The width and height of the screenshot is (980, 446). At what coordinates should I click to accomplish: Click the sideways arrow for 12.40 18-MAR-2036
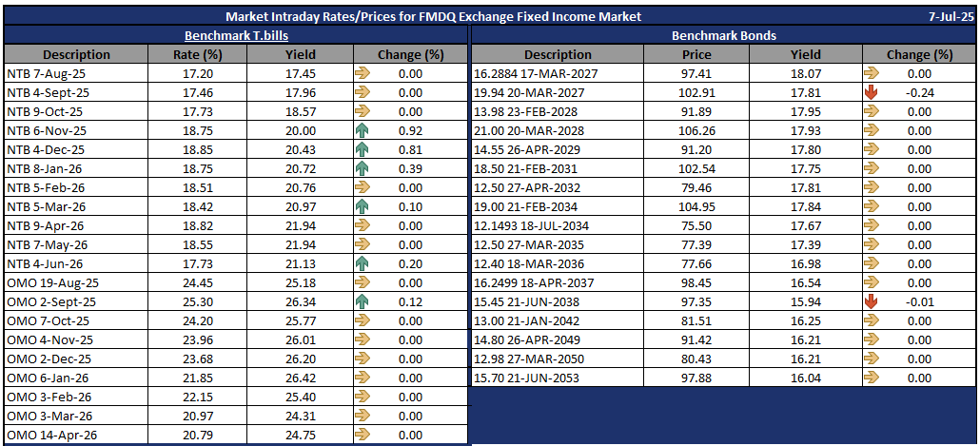pos(871,263)
